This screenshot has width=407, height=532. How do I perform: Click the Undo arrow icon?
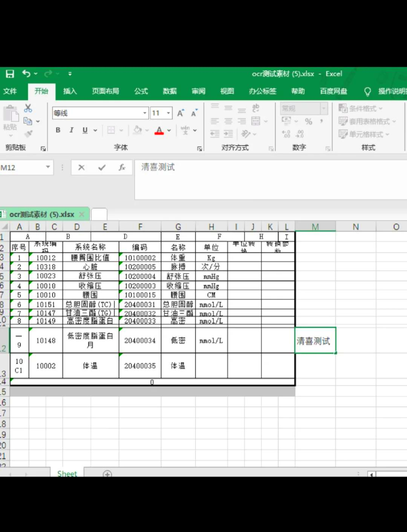(x=26, y=74)
